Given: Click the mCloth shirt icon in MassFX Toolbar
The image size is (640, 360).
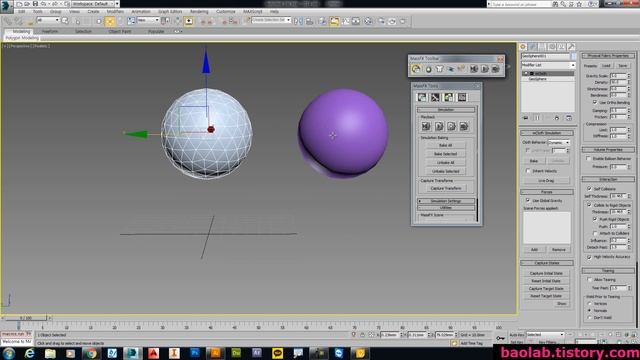Looking at the screenshot, I should pos(439,69).
